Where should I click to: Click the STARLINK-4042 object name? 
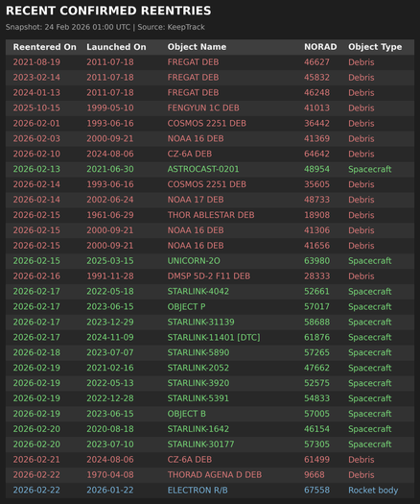[198, 292]
